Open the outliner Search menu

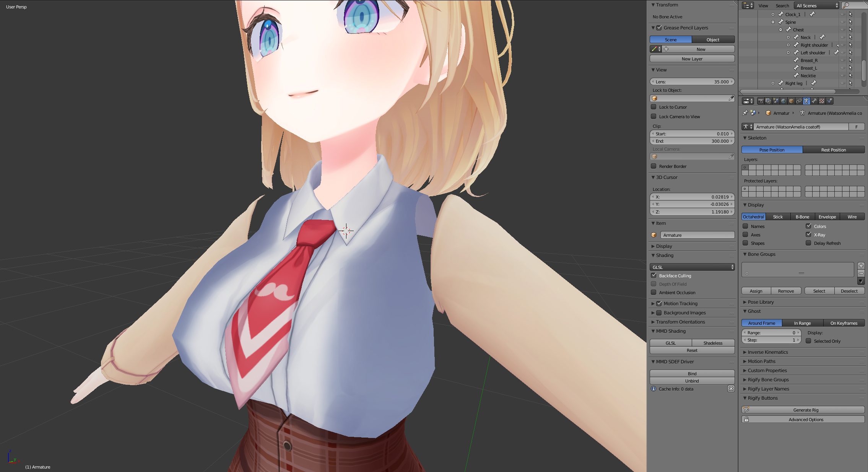click(x=782, y=5)
